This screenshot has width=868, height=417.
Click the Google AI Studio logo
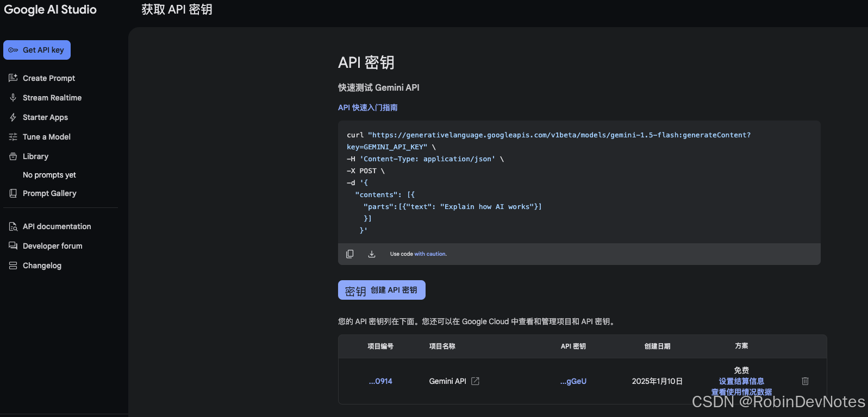(x=50, y=10)
